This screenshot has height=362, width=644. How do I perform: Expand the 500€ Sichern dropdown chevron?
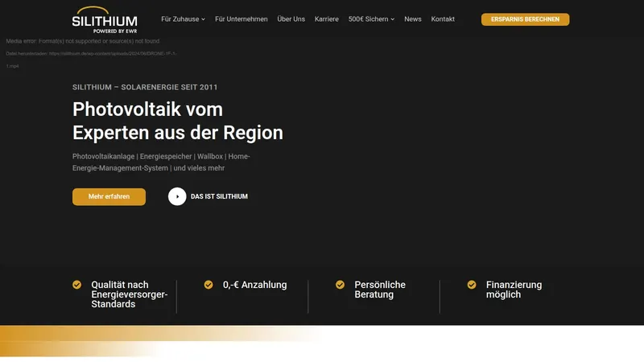pyautogui.click(x=393, y=19)
